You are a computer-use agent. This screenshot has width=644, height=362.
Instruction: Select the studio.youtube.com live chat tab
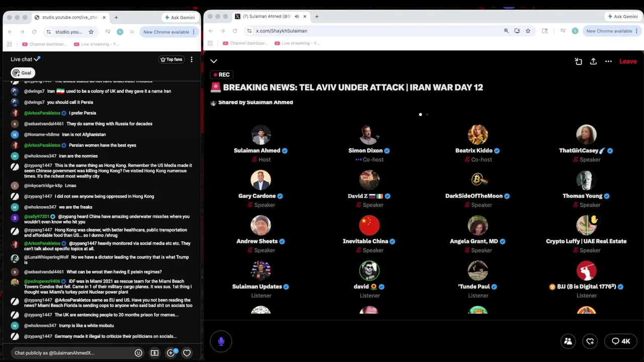(x=69, y=17)
